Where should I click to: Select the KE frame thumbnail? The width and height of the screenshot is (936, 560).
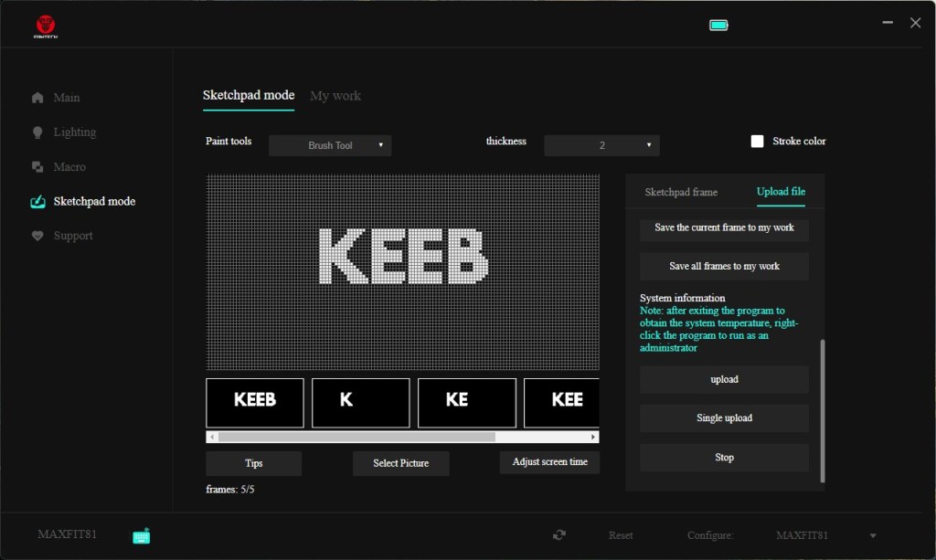click(467, 403)
